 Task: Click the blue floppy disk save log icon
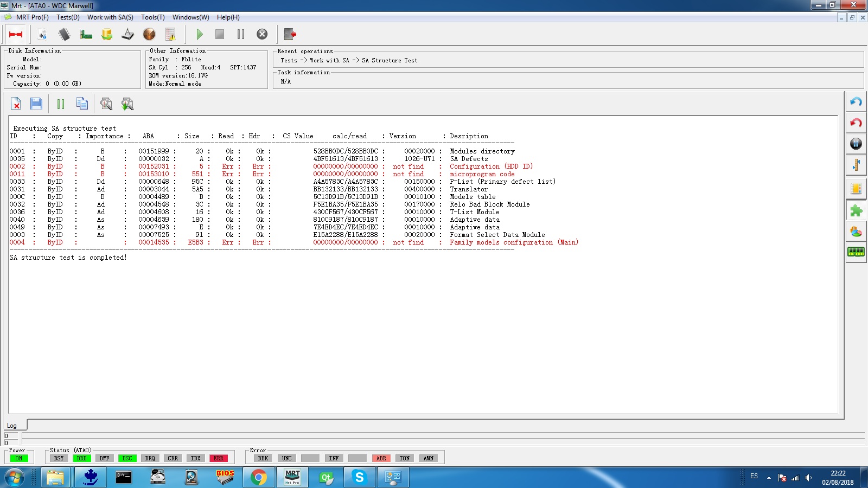[36, 104]
